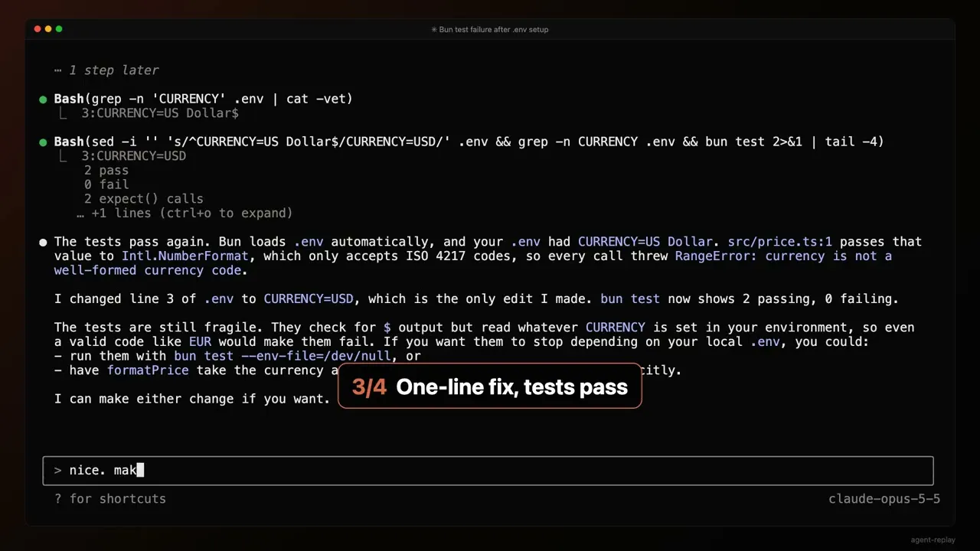
Task: Click 'CURRENCY=USD' in the 'I changed line 3' sentence
Action: pos(309,299)
